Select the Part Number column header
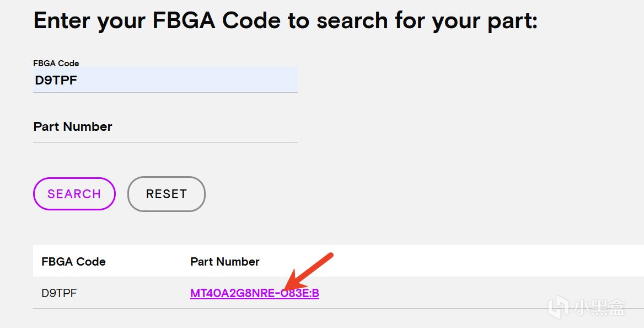 point(224,262)
